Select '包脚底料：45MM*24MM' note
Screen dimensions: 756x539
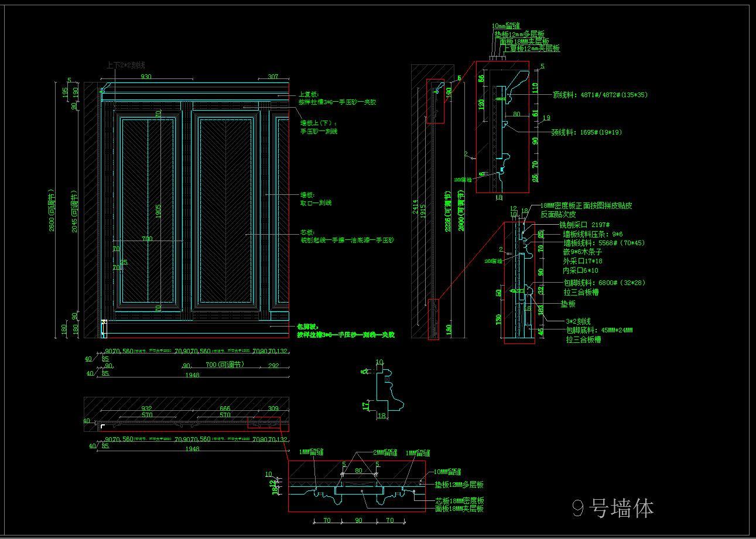coord(599,330)
